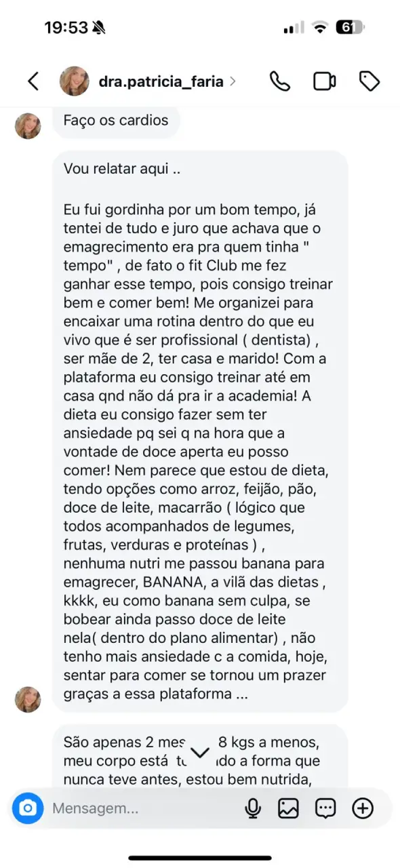Go back using the left arrow

(33, 81)
